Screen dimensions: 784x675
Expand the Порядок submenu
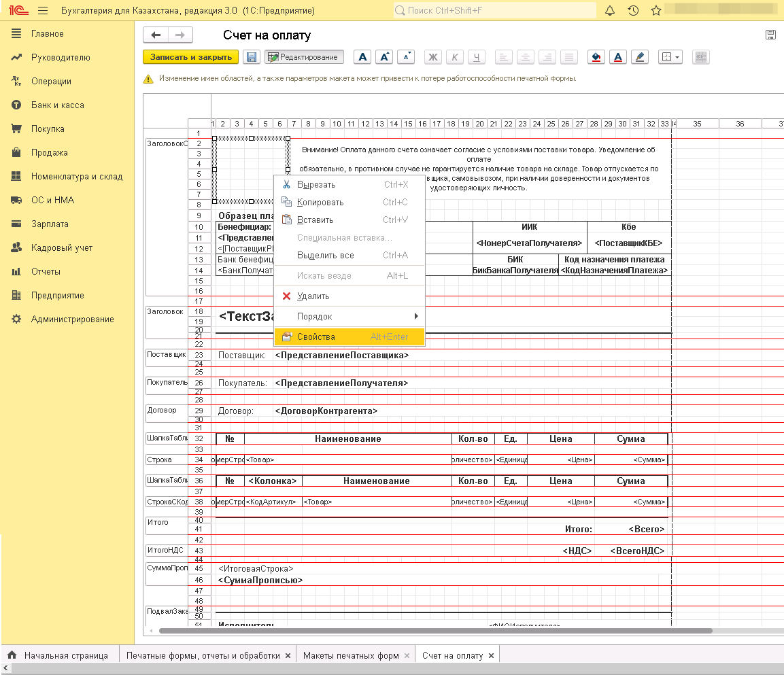(x=350, y=317)
